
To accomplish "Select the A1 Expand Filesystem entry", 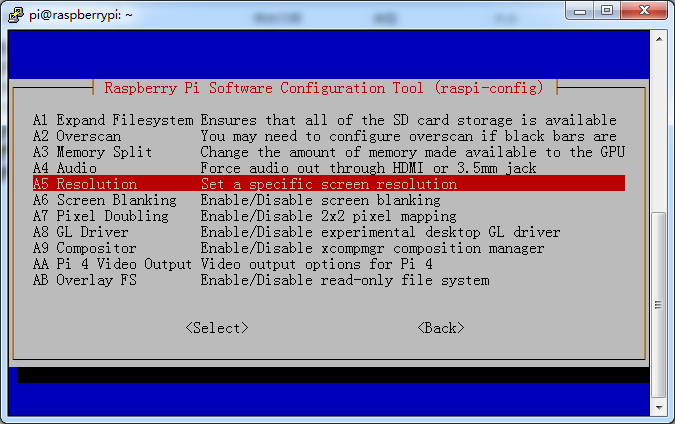I will point(329,120).
